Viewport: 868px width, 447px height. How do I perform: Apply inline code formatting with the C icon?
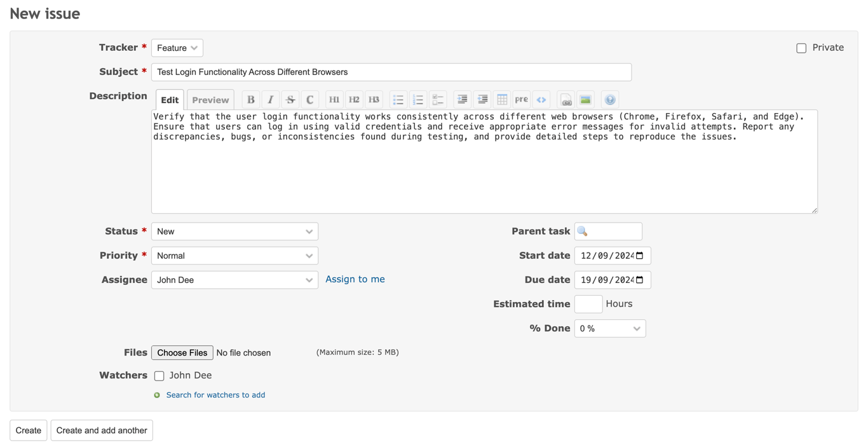point(309,99)
